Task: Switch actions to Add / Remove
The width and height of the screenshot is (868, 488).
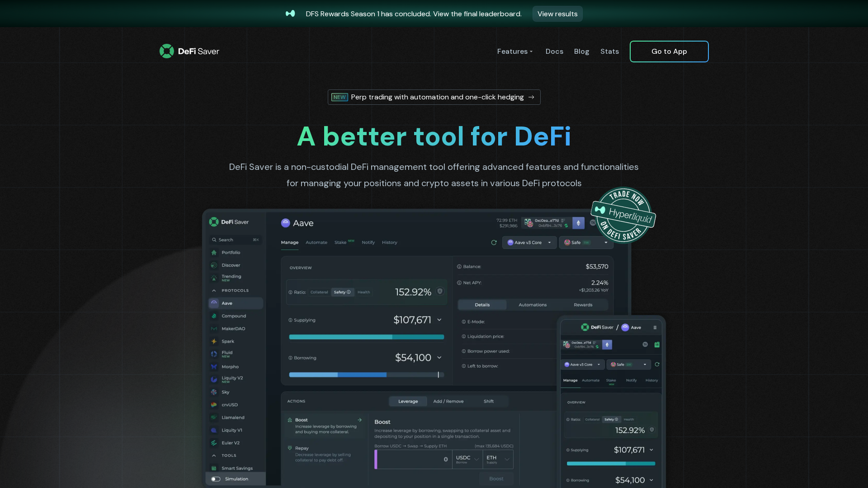Action: tap(448, 401)
